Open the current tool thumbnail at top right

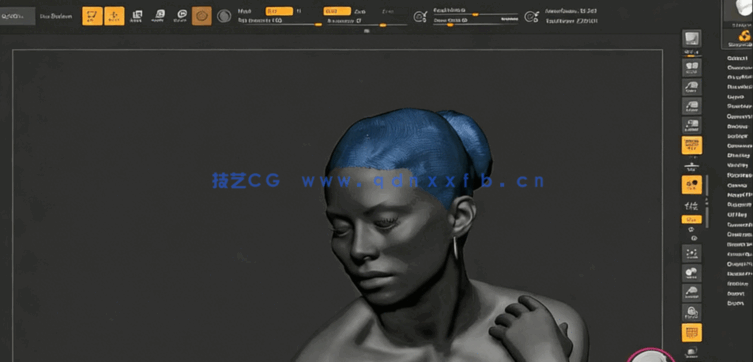(738, 11)
